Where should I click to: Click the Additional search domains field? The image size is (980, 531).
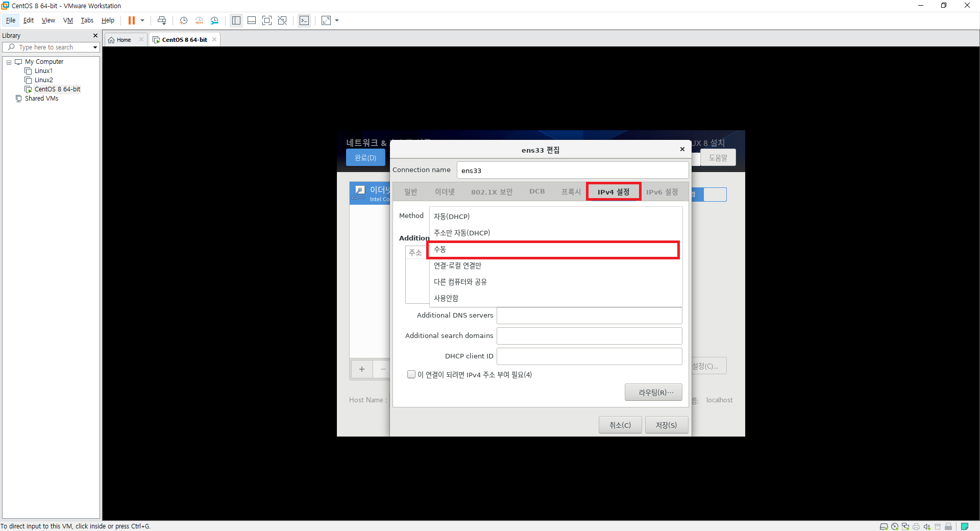(590, 336)
